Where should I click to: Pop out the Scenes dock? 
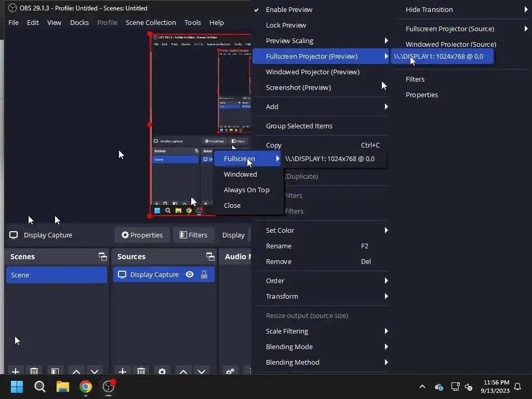(102, 257)
